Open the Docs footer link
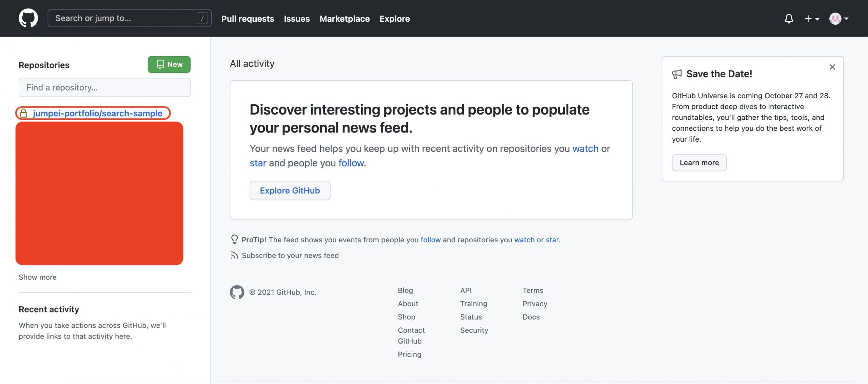The image size is (868, 384). pyautogui.click(x=531, y=317)
